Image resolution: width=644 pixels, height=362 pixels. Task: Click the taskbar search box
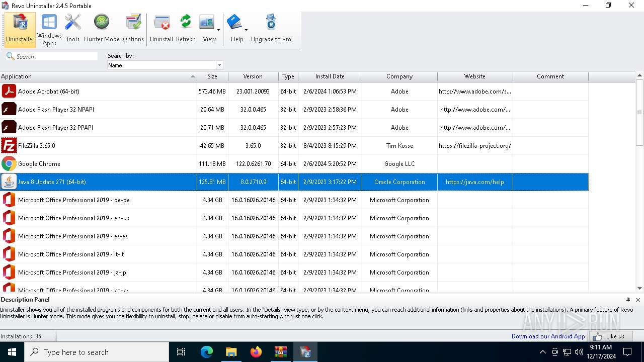(97, 352)
